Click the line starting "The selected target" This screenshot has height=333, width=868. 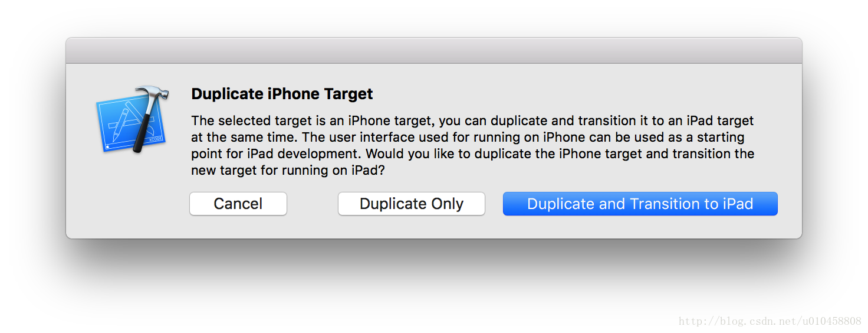tap(472, 120)
